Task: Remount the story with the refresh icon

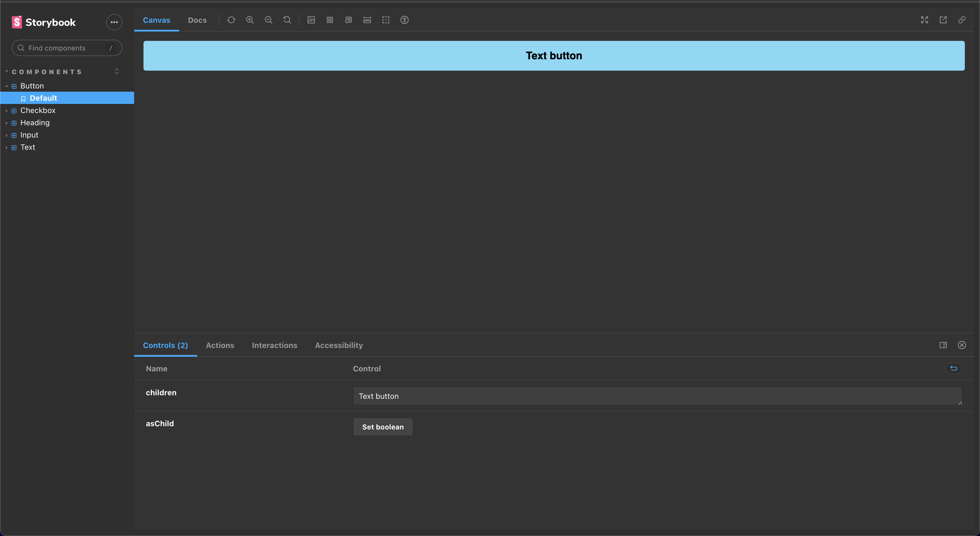Action: pos(231,20)
